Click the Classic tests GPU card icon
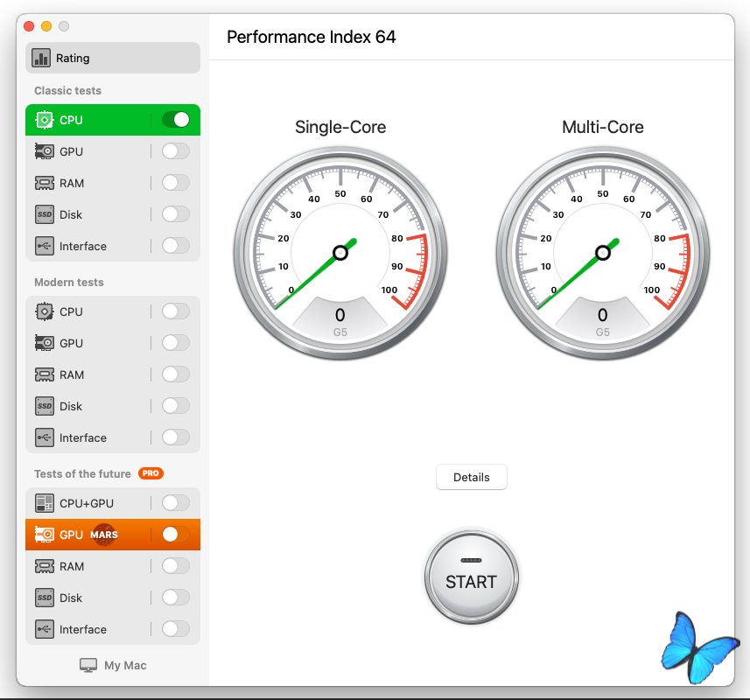The height and width of the screenshot is (700, 750). tap(45, 151)
